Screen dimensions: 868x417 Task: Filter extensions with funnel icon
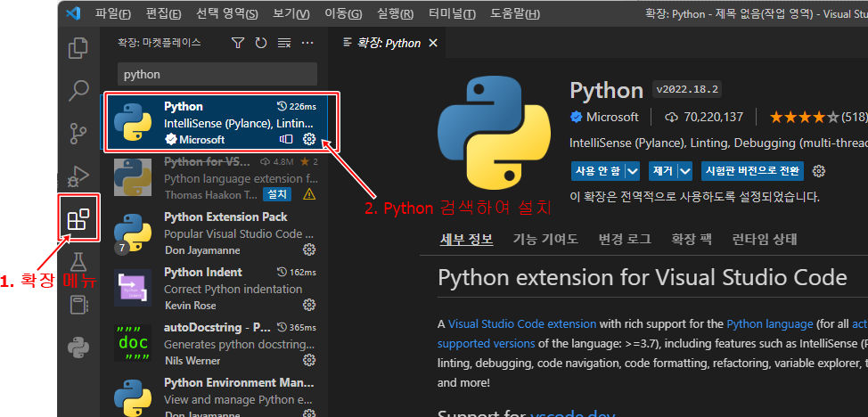pyautogui.click(x=237, y=43)
